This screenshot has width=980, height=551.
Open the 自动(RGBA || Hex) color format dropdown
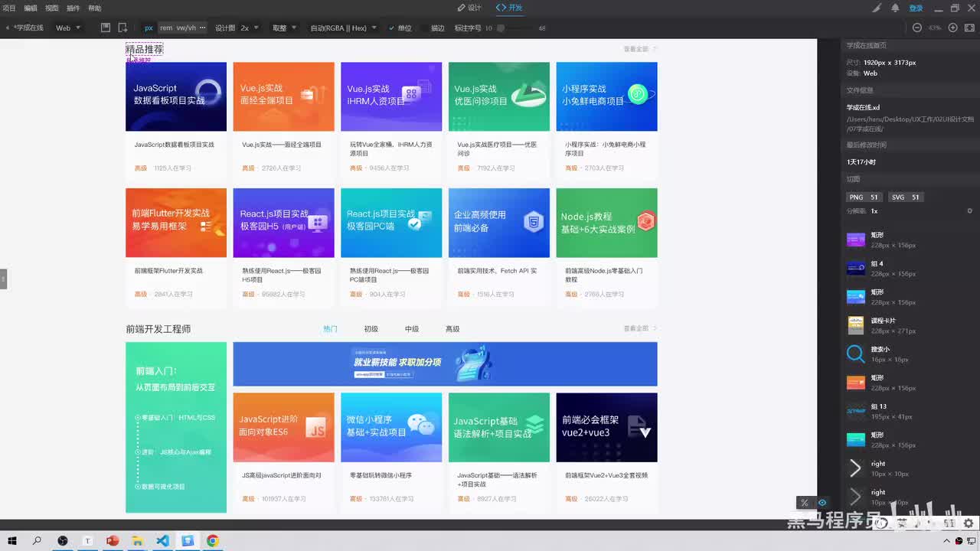[x=343, y=28]
